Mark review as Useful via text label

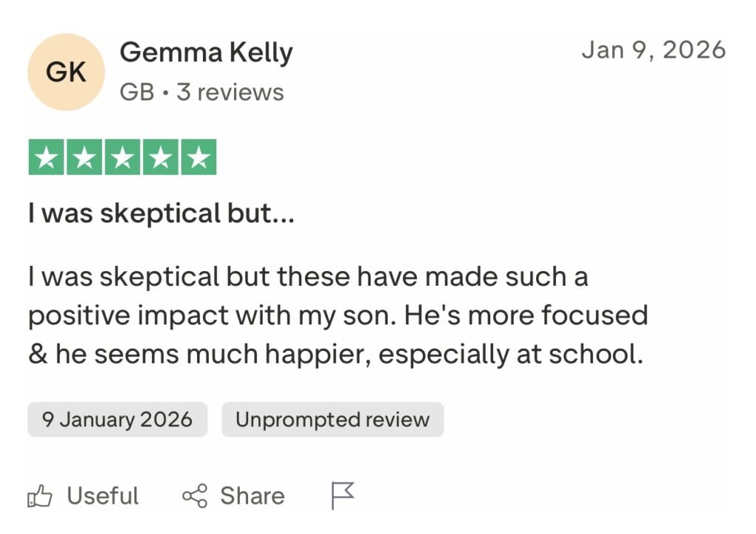103,496
